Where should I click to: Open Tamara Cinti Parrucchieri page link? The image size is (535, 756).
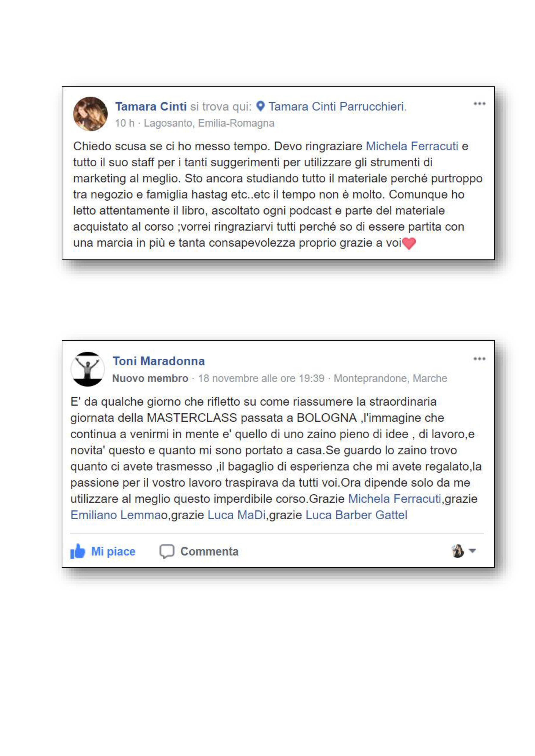point(337,106)
